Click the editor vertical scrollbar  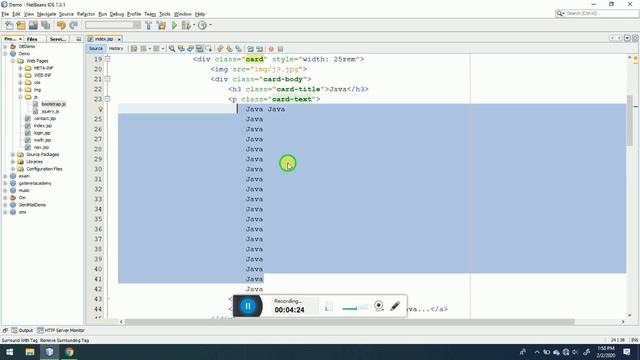(x=629, y=120)
